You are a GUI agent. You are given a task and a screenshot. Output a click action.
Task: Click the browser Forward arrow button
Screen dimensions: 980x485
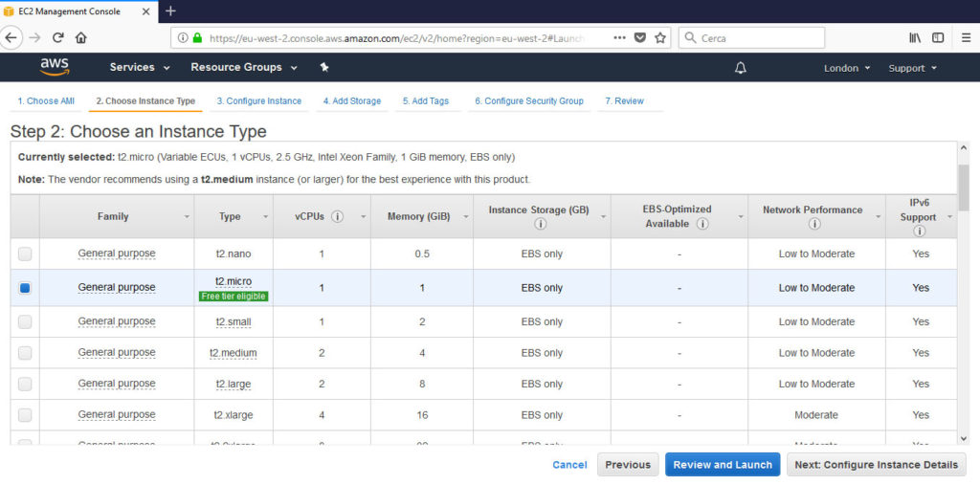tap(34, 37)
